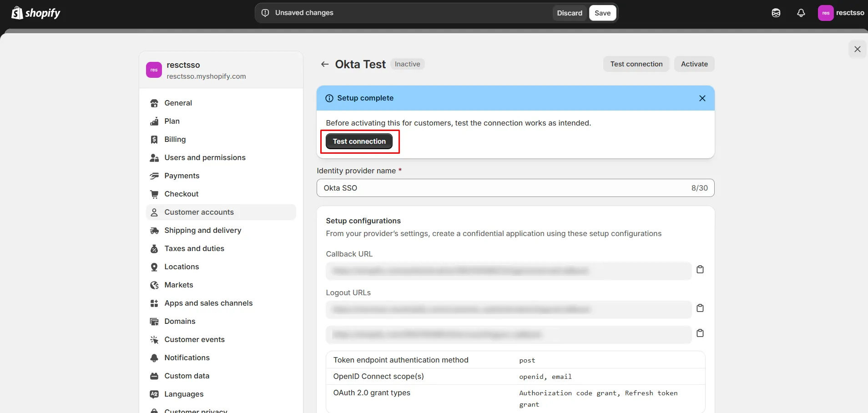The width and height of the screenshot is (868, 413).
Task: Click the Apps and sales channels icon
Action: coord(154,303)
